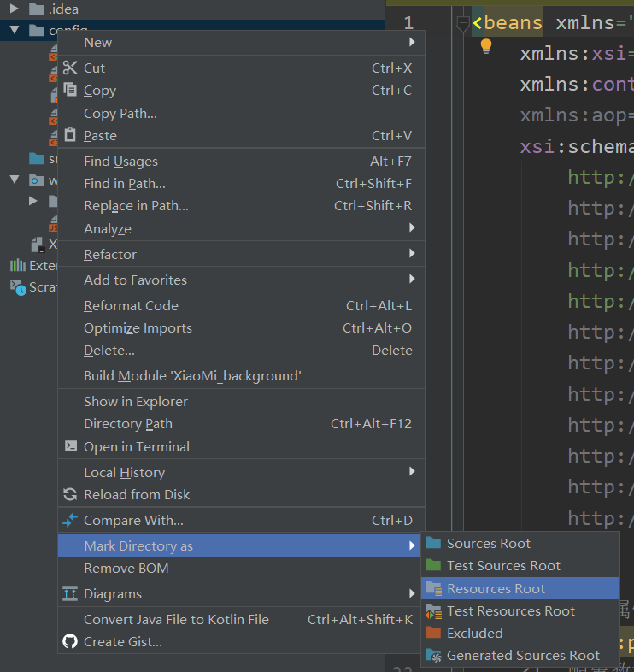The image size is (634, 672).
Task: Click the Resources Root folder icon
Action: [x=434, y=588]
